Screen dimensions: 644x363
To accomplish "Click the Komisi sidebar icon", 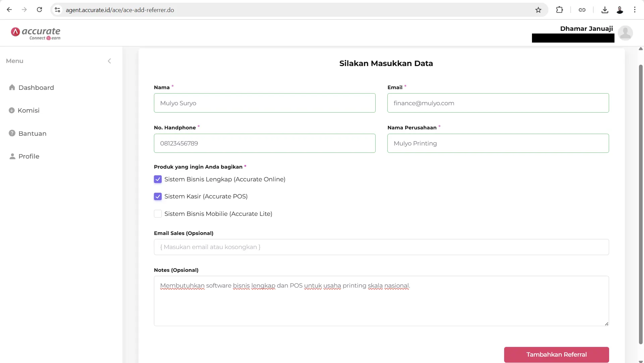I will [x=12, y=110].
